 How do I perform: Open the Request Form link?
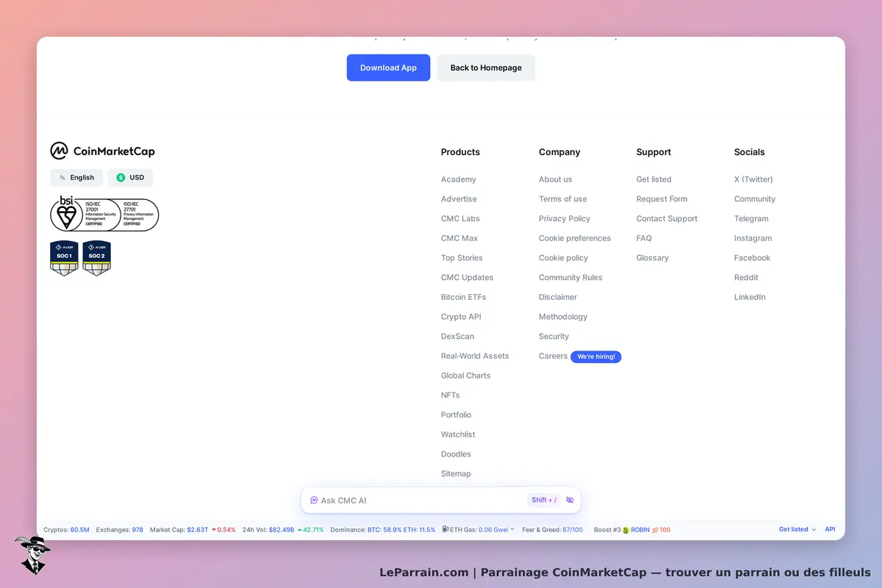(x=661, y=199)
